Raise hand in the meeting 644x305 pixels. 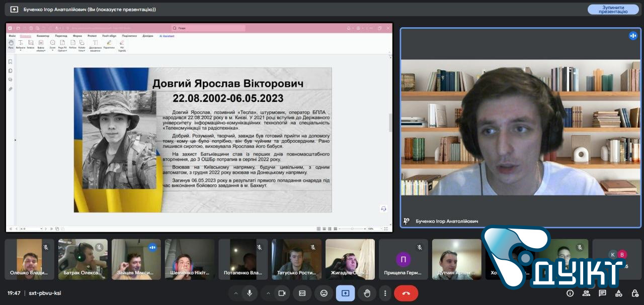[367, 293]
